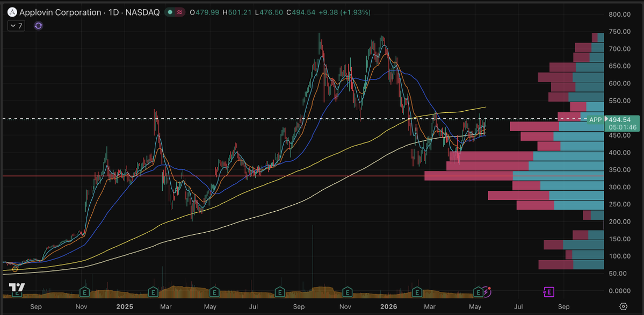Click the 350.00 price axis label
Viewport: 644px width, 315px height.
pyautogui.click(x=619, y=170)
